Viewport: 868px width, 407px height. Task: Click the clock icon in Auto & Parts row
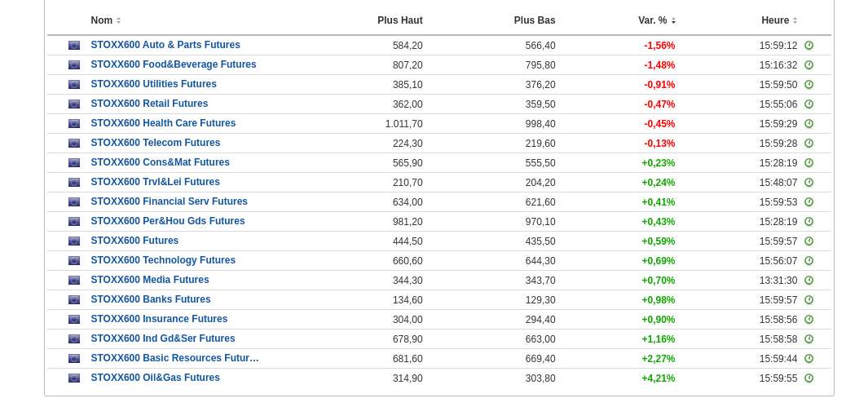[x=809, y=46]
